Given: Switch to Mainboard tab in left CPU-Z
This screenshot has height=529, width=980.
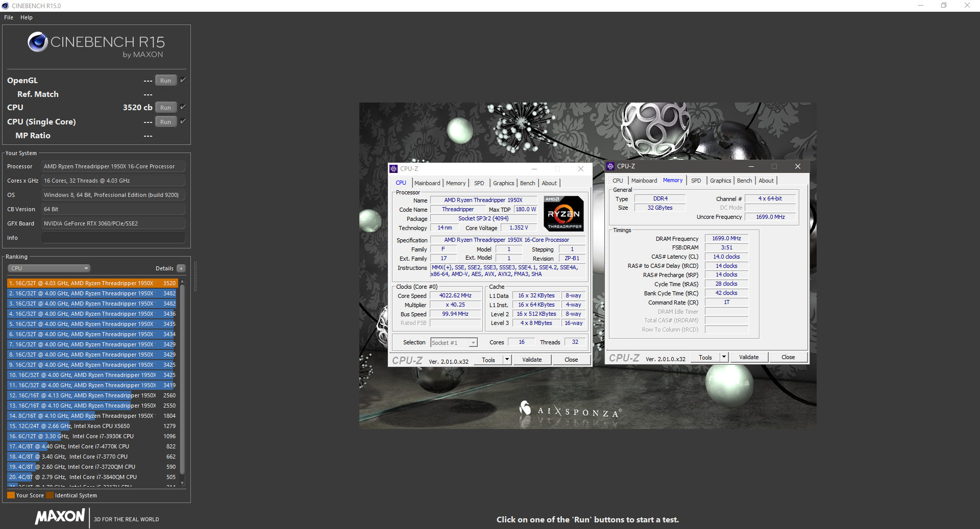Looking at the screenshot, I should (x=427, y=183).
